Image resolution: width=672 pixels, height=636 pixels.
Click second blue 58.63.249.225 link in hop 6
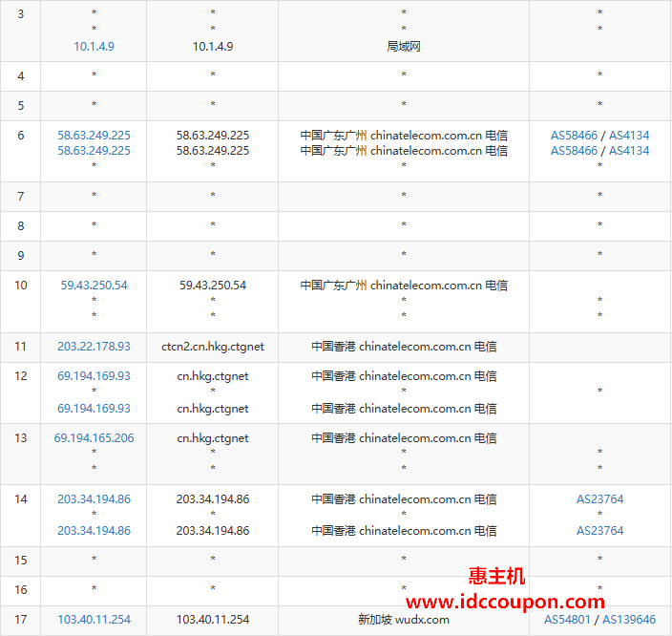[94, 151]
